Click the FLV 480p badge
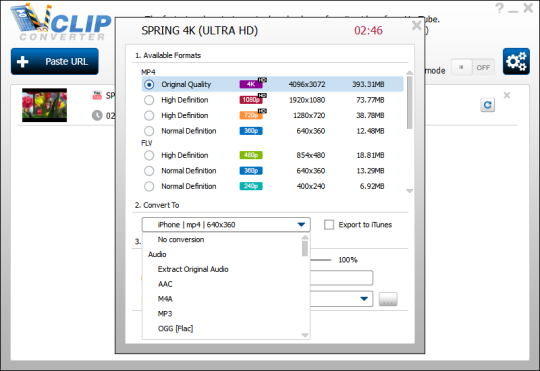The image size is (540, 371). pos(251,155)
